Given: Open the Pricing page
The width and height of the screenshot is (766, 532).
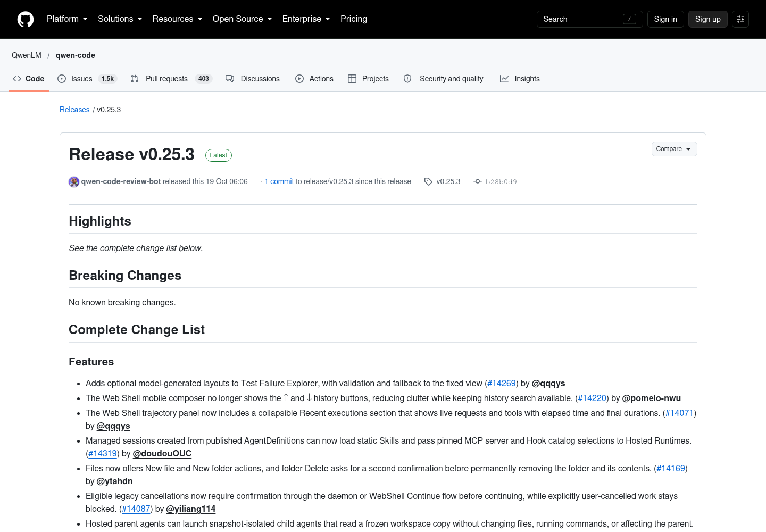Looking at the screenshot, I should 354,19.
